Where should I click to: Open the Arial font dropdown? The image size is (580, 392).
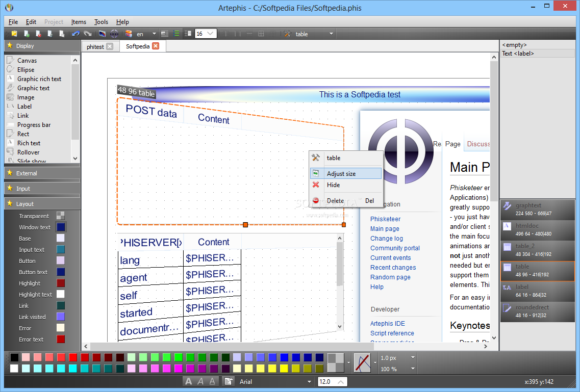tap(309, 382)
